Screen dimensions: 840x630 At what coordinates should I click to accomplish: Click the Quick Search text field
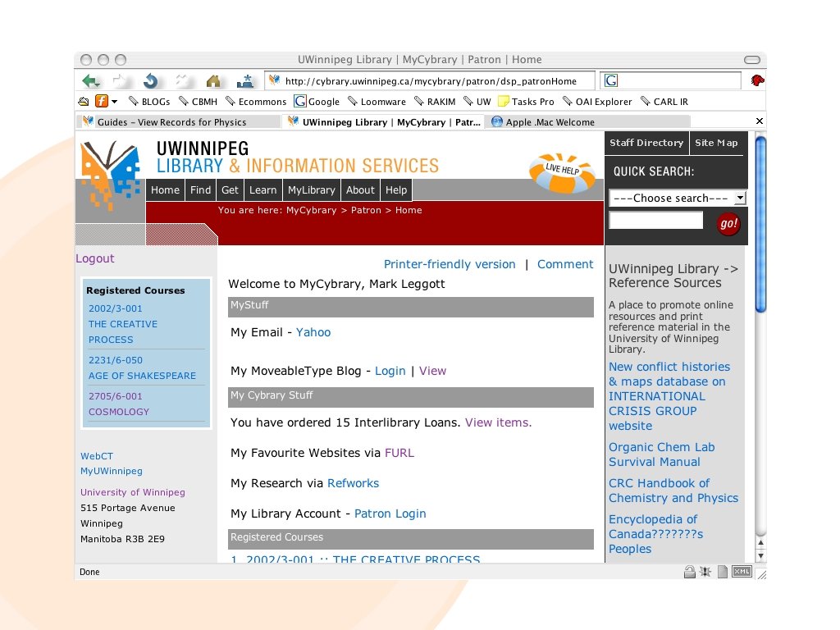tap(655, 220)
